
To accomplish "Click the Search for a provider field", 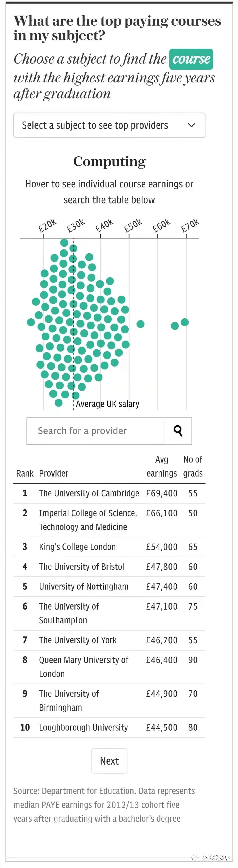I will tap(95, 431).
